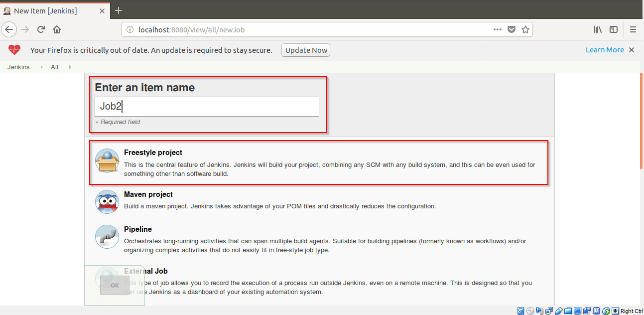Select the Pipeline title
The height and width of the screenshot is (315, 644).
[x=138, y=229]
